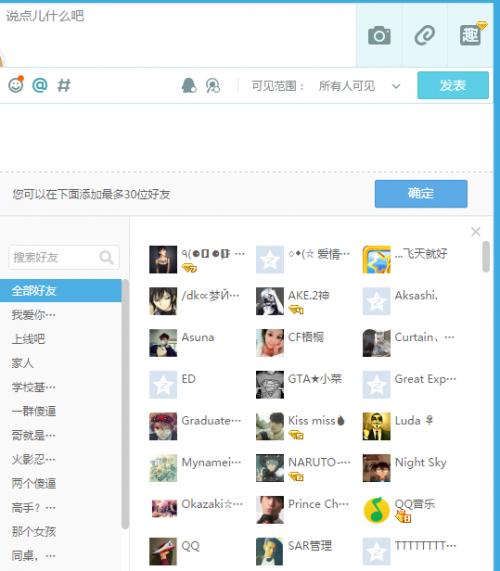Open the camera photo upload icon
Image resolution: width=500 pixels, height=571 pixels.
click(379, 36)
